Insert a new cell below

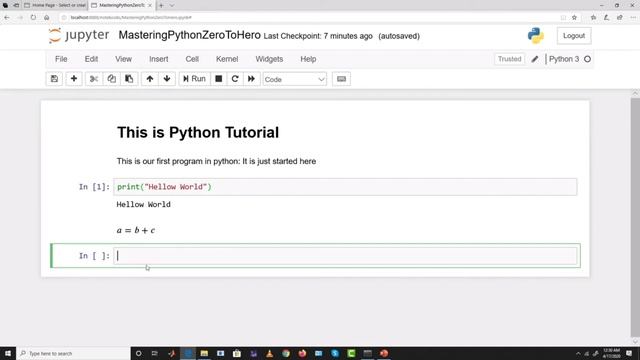[x=74, y=79]
